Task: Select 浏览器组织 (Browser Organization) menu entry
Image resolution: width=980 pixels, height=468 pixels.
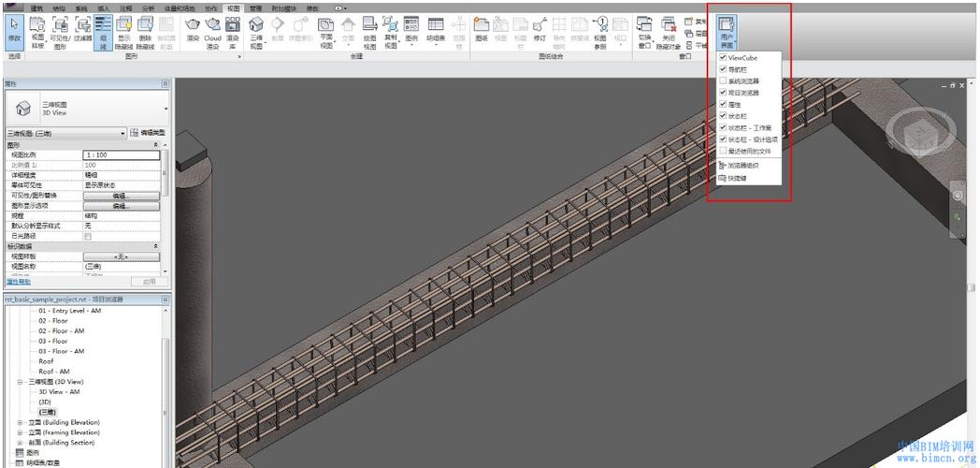Action: pos(749,166)
